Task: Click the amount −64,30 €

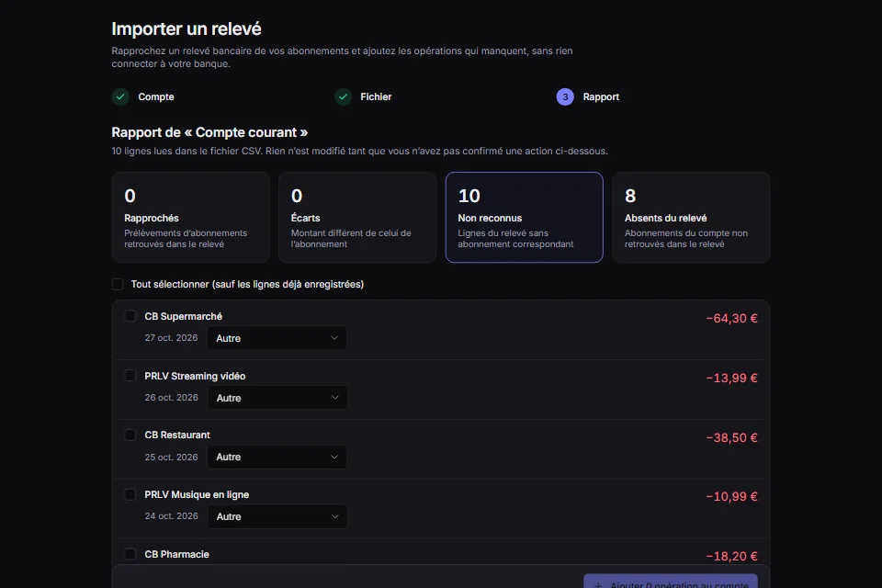Action: [x=731, y=319]
